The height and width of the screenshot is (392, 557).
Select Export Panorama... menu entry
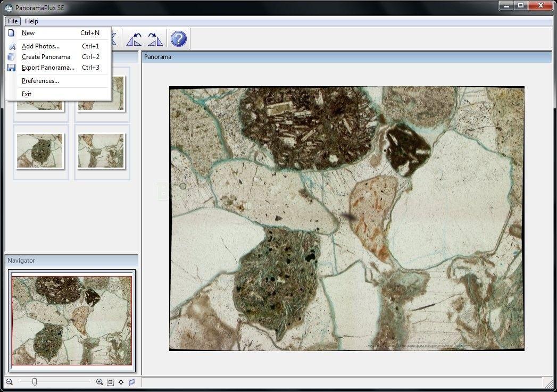click(58, 68)
